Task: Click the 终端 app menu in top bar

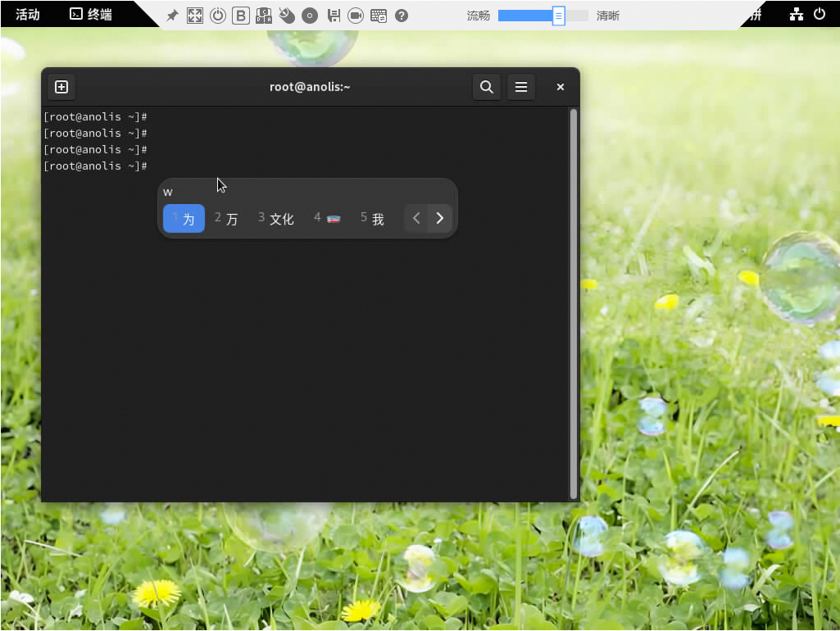Action: (x=91, y=15)
